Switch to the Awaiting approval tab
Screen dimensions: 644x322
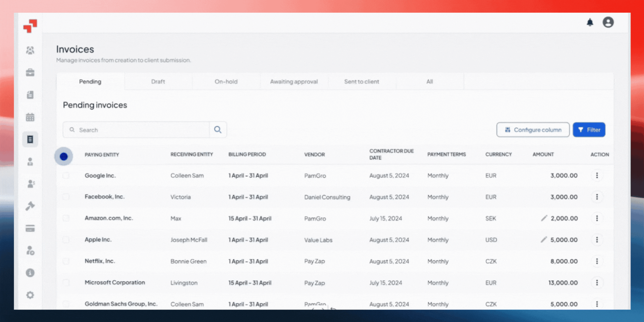click(294, 82)
